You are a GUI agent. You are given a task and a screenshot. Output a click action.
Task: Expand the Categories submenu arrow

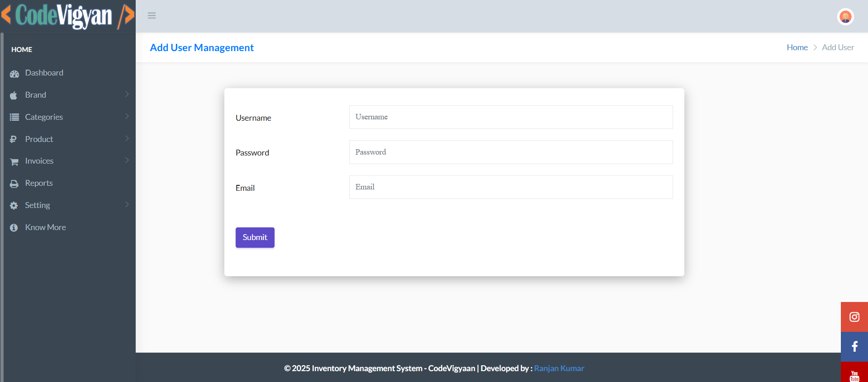click(x=127, y=117)
